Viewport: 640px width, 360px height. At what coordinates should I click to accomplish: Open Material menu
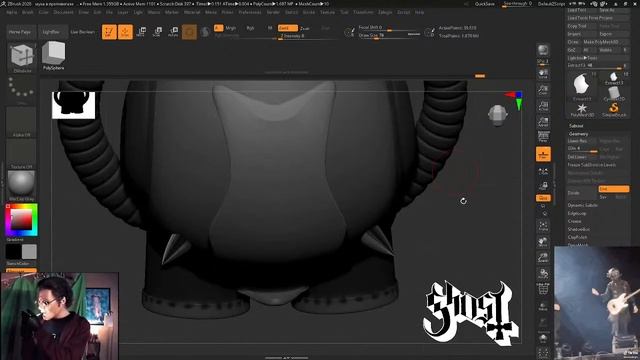[192, 12]
